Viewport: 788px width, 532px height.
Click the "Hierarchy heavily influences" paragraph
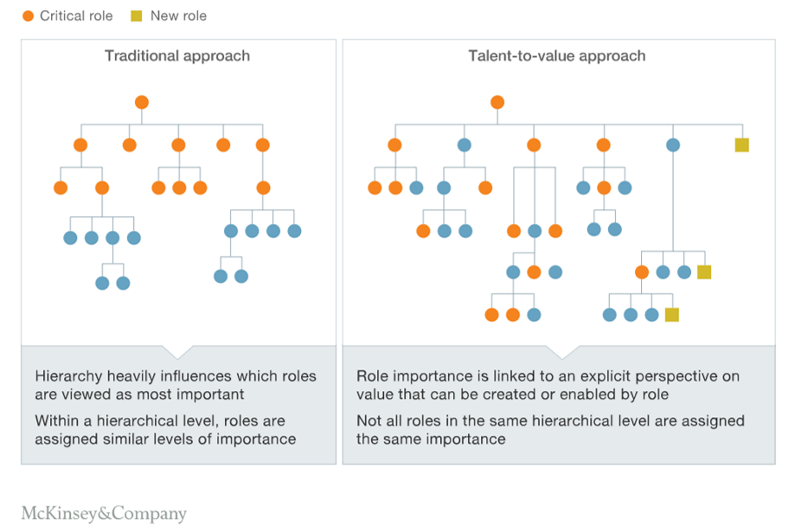point(176,385)
